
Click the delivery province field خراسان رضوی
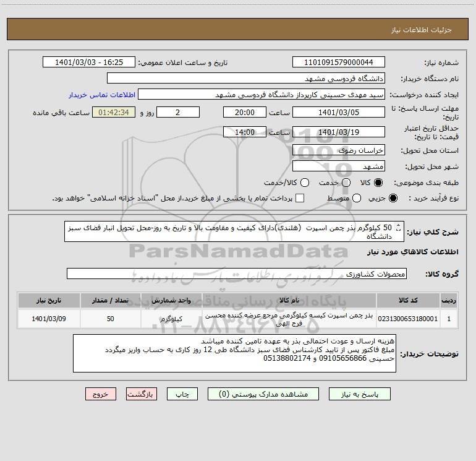(x=339, y=150)
